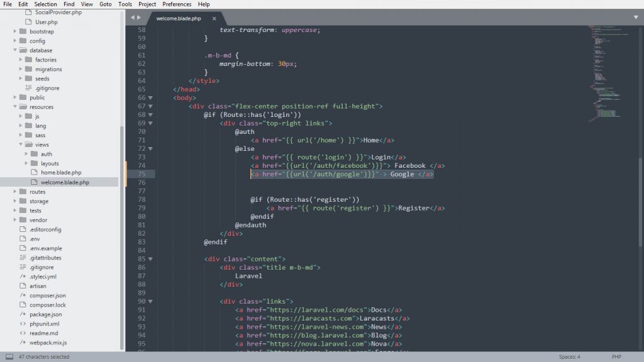Open the Preferences menu

(177, 4)
